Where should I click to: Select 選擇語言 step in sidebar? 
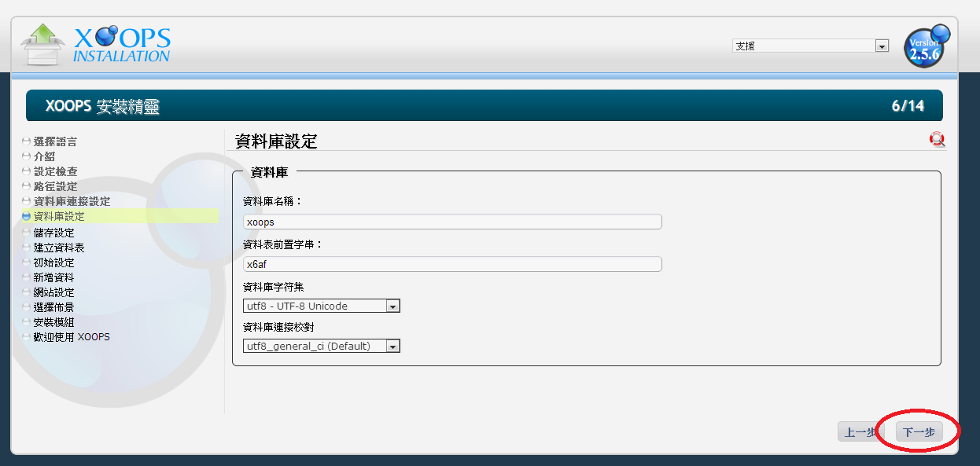55,141
